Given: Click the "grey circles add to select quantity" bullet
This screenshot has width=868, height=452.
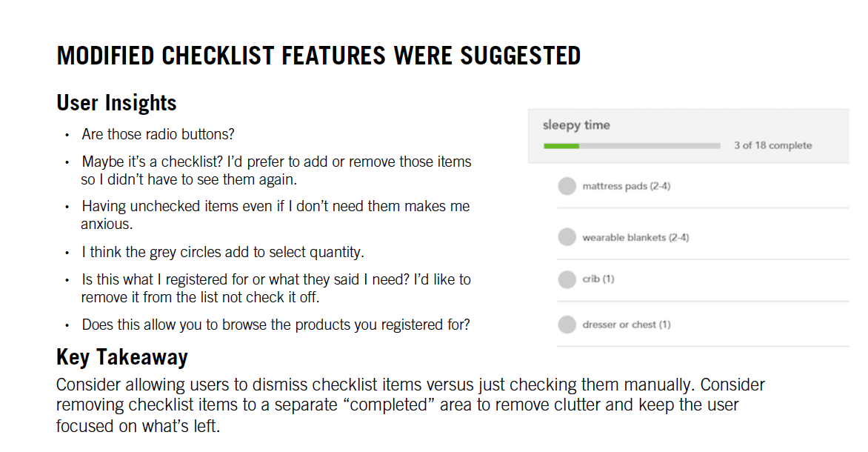Looking at the screenshot, I should click(x=222, y=252).
